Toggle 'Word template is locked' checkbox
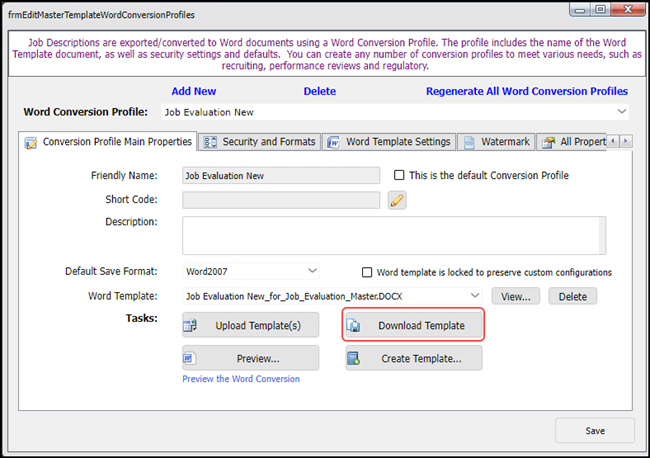This screenshot has width=650, height=458. tap(367, 272)
